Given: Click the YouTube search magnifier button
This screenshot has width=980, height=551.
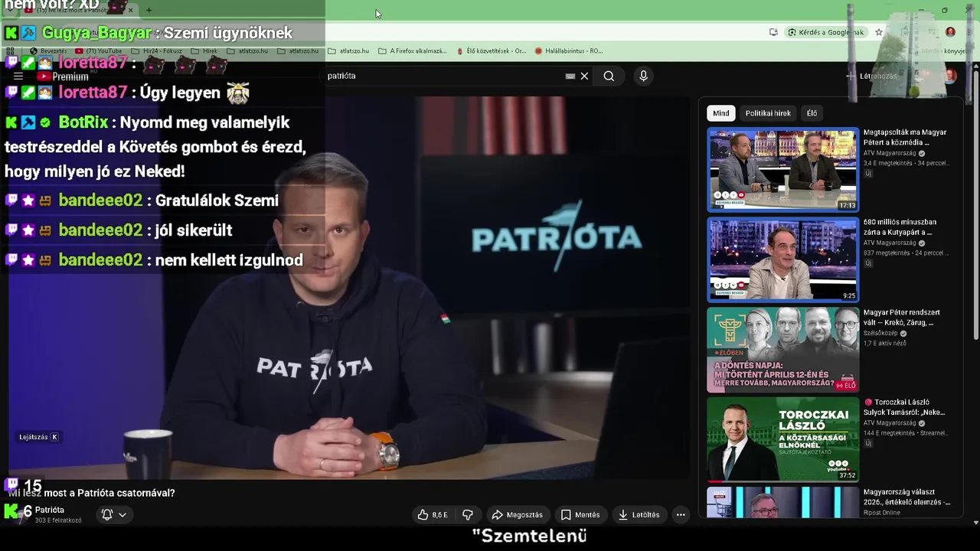Looking at the screenshot, I should [x=609, y=76].
